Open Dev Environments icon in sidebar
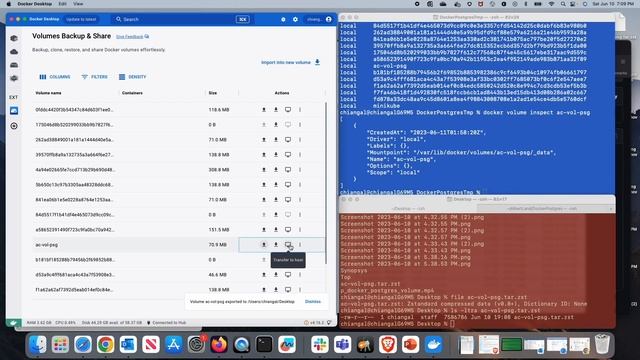640x360 pixels. point(14,78)
